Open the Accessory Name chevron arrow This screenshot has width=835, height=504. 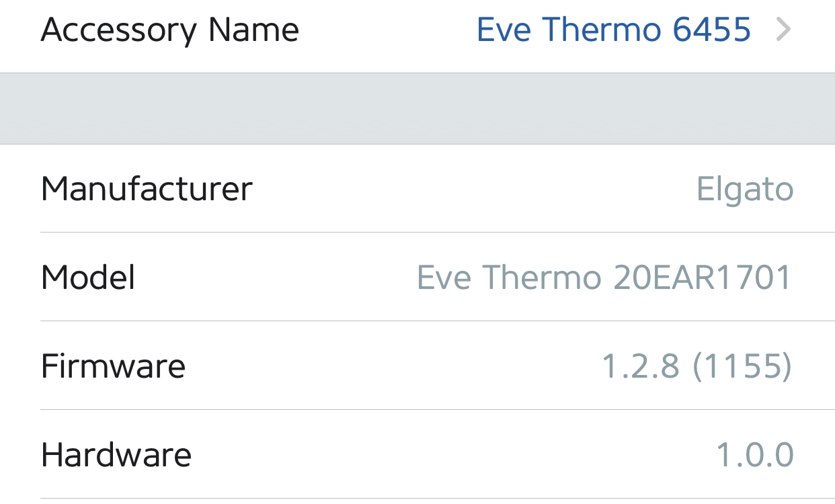(x=783, y=30)
